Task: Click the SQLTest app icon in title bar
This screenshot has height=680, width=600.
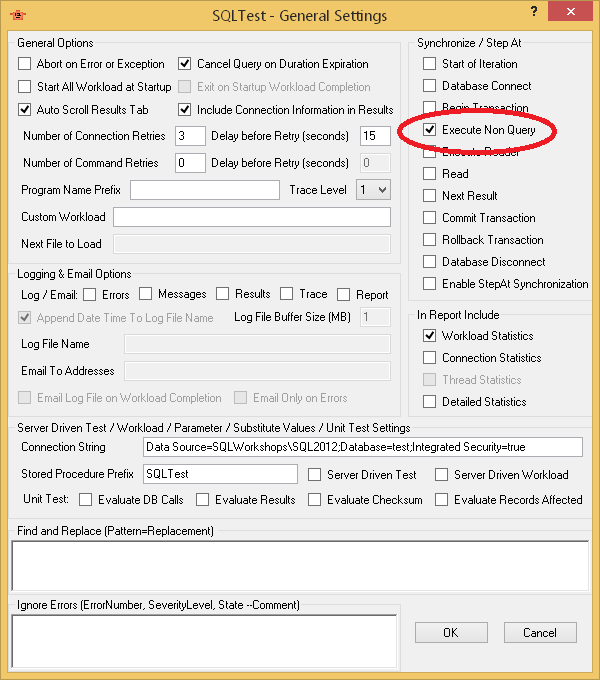Action: [x=18, y=15]
